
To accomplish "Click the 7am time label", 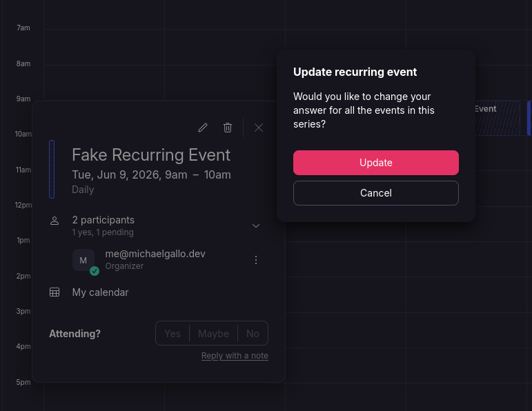I will pos(23,28).
